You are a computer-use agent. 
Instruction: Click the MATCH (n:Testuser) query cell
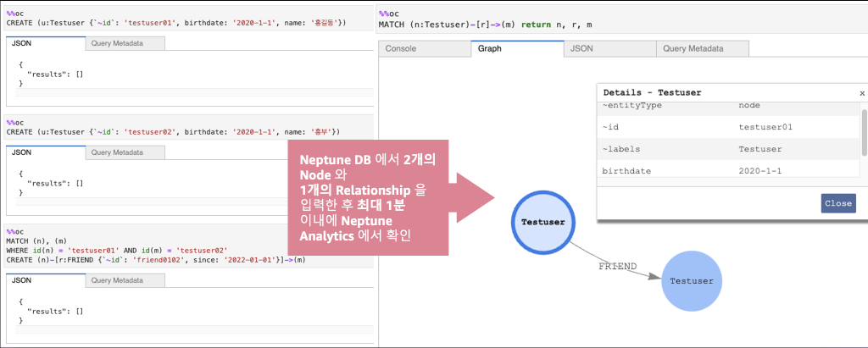[621, 20]
